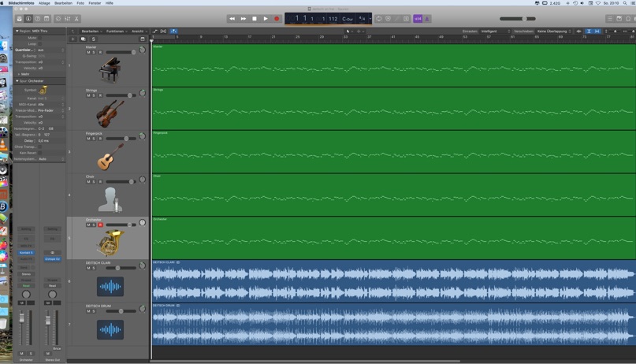Click the waveform icon on DEITSCH CLARI track
The image size is (636, 364).
110,287
